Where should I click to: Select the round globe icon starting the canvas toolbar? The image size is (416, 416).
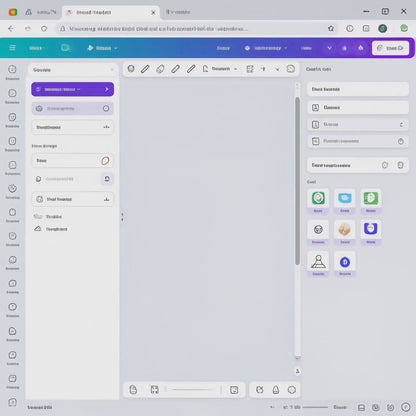pos(131,69)
